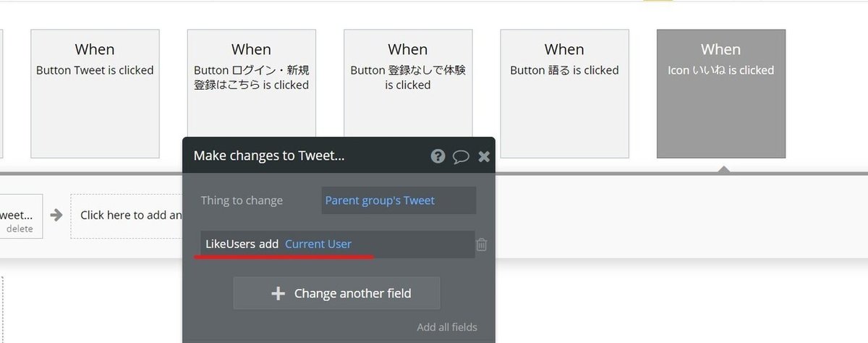868x343 pixels.
Task: Click the Change another field button
Action: pos(336,293)
